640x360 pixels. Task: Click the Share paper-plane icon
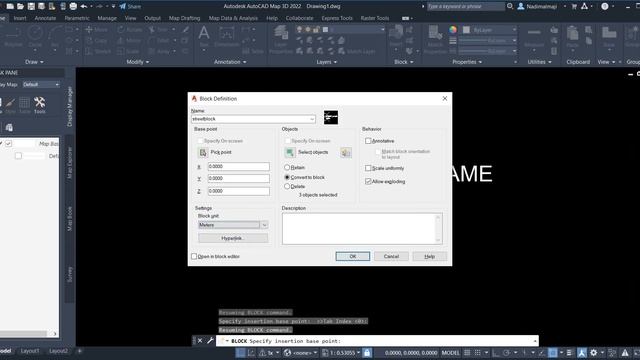pyautogui.click(x=123, y=7)
